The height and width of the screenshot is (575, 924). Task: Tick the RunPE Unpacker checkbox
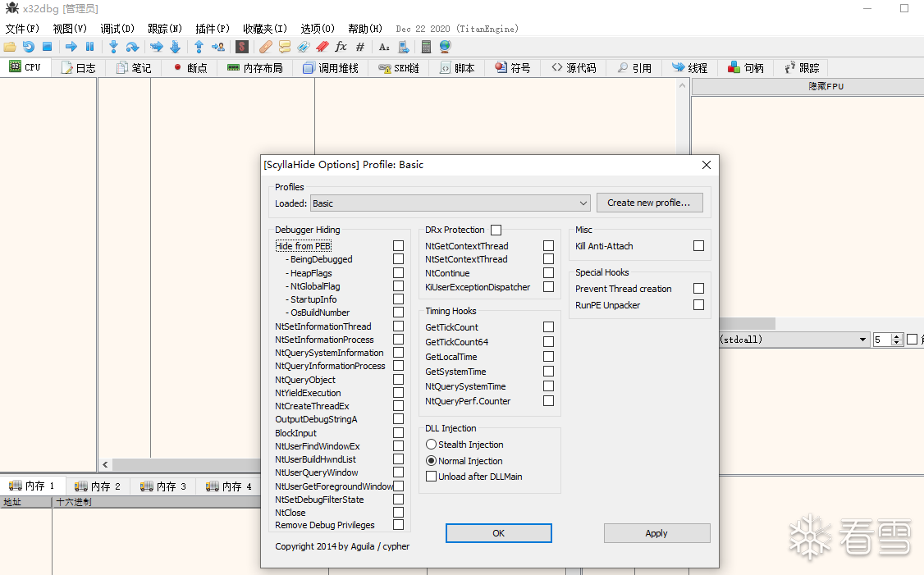[x=699, y=304]
